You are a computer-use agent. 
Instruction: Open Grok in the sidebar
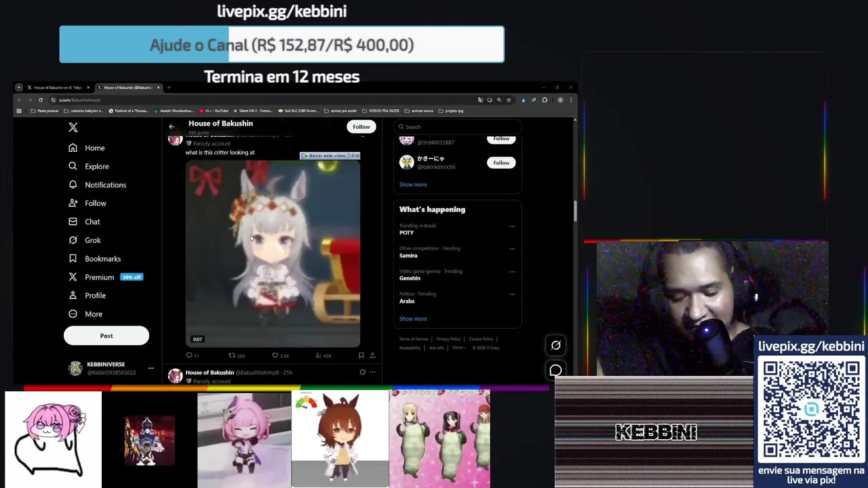point(85,240)
